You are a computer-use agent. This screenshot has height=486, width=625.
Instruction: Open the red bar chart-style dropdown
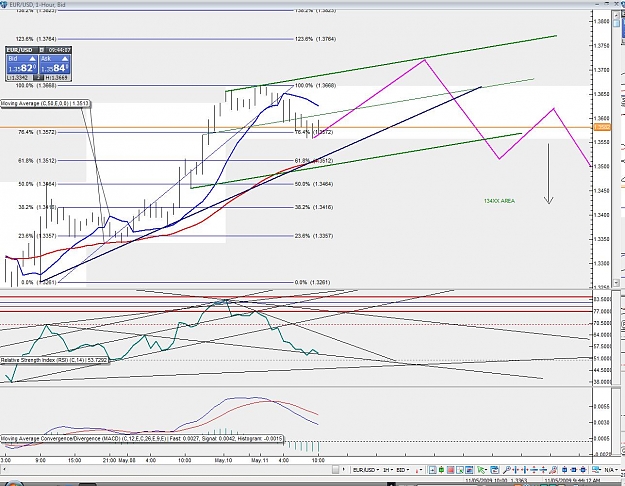(419, 470)
